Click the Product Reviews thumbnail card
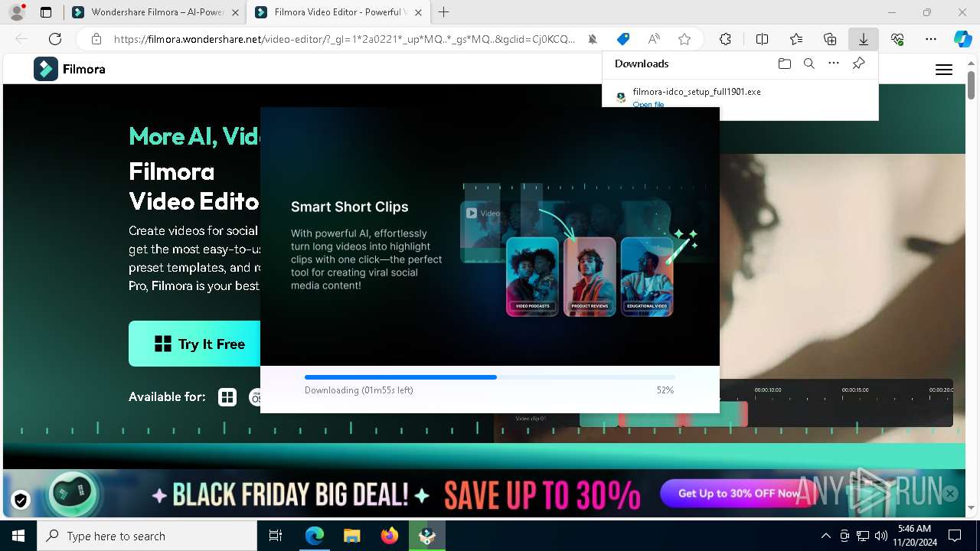Viewport: 980px width, 551px height. pos(590,276)
